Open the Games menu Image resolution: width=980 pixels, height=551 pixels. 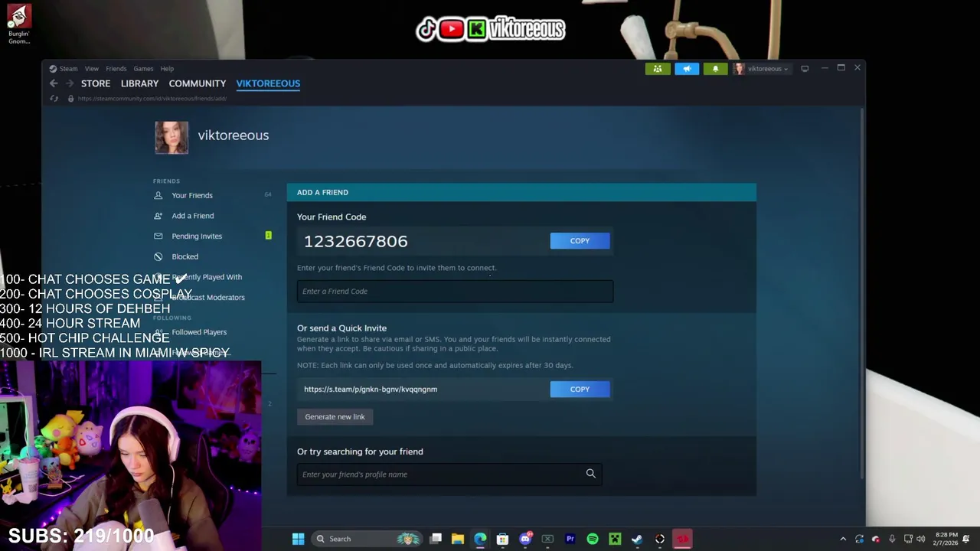[x=143, y=69]
